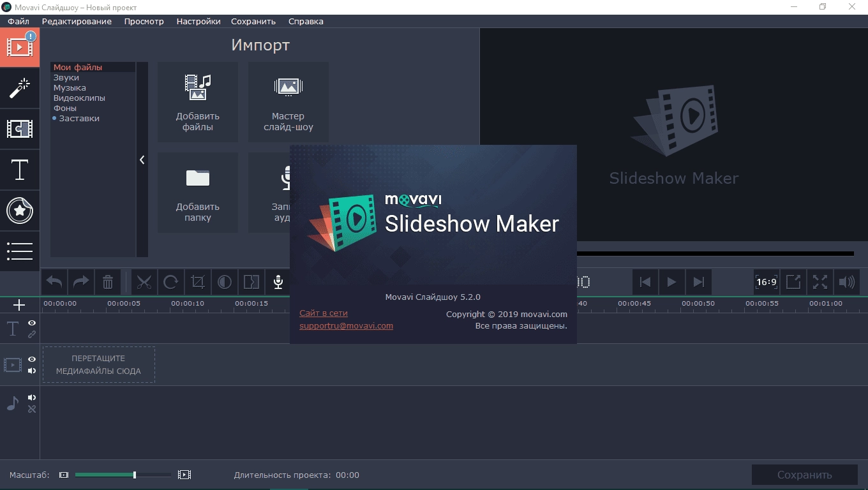868x490 pixels.
Task: Open the Редактирование menu
Action: [x=77, y=21]
